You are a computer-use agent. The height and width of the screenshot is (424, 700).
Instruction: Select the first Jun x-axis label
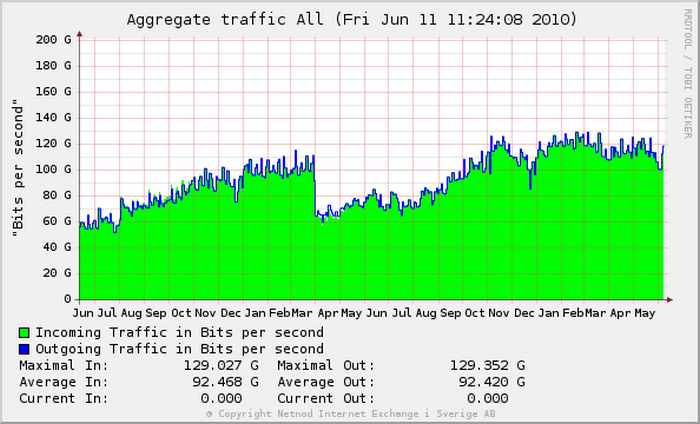(83, 313)
